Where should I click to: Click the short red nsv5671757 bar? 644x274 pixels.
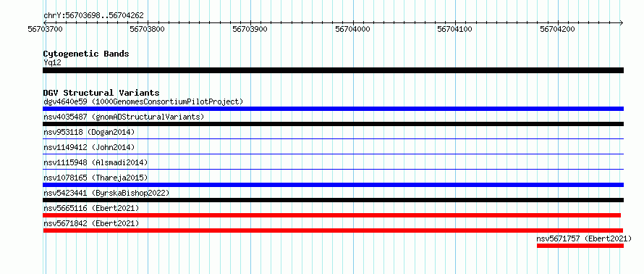pos(580,246)
